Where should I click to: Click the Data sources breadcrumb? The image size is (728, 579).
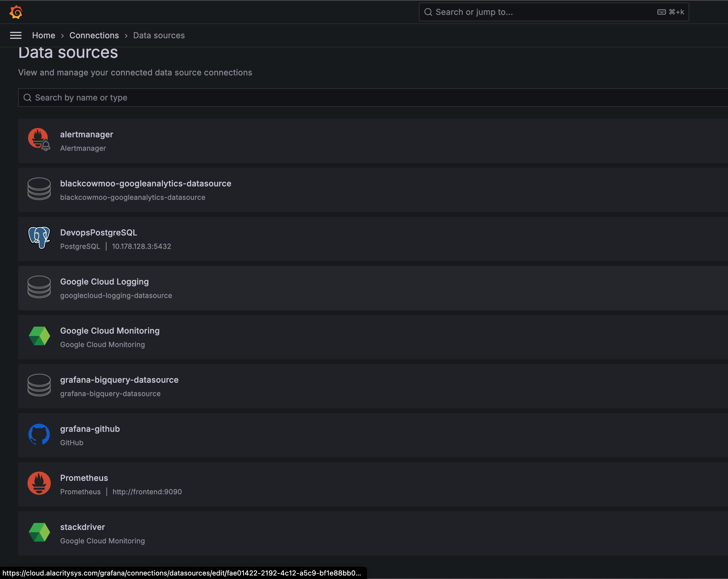(x=159, y=35)
